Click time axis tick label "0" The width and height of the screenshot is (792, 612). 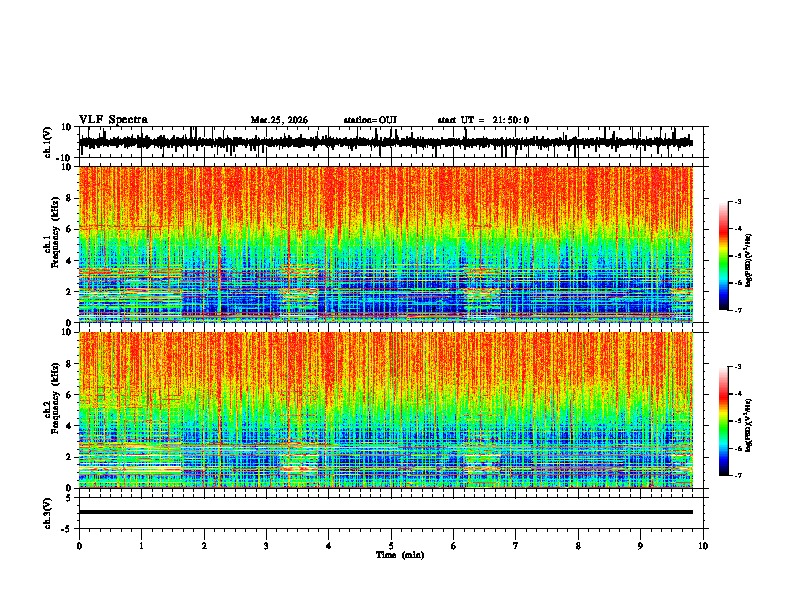(79, 546)
